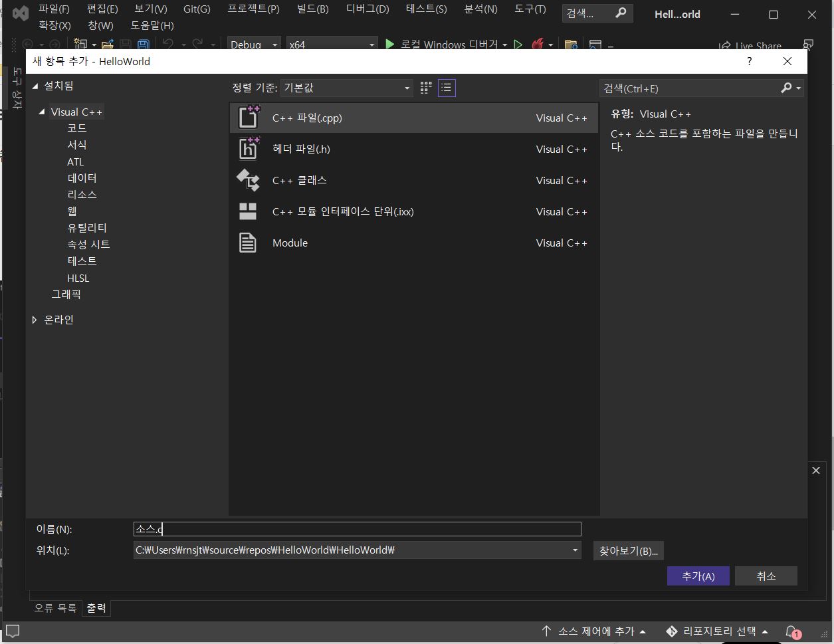
Task: Open the dialog search options dropdown arrow
Action: [799, 88]
